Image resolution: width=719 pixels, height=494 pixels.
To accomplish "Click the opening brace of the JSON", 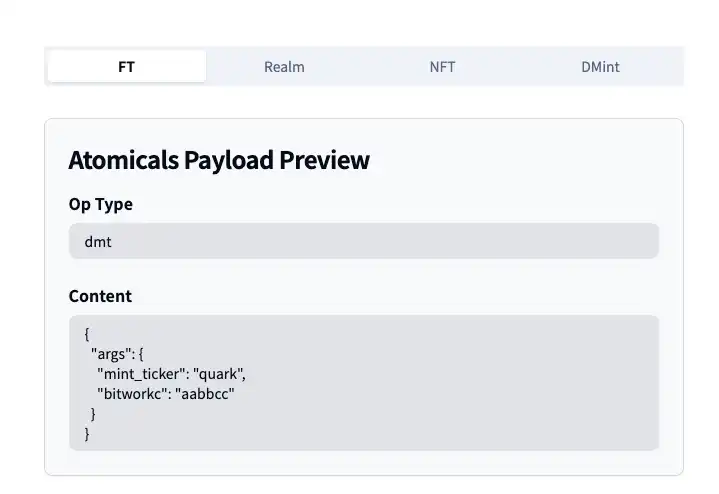I will pos(88,334).
